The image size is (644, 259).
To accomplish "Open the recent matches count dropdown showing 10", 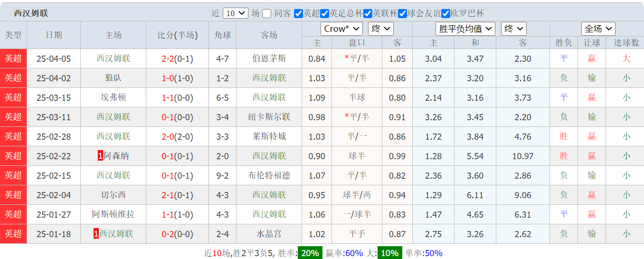I will click(x=235, y=13).
